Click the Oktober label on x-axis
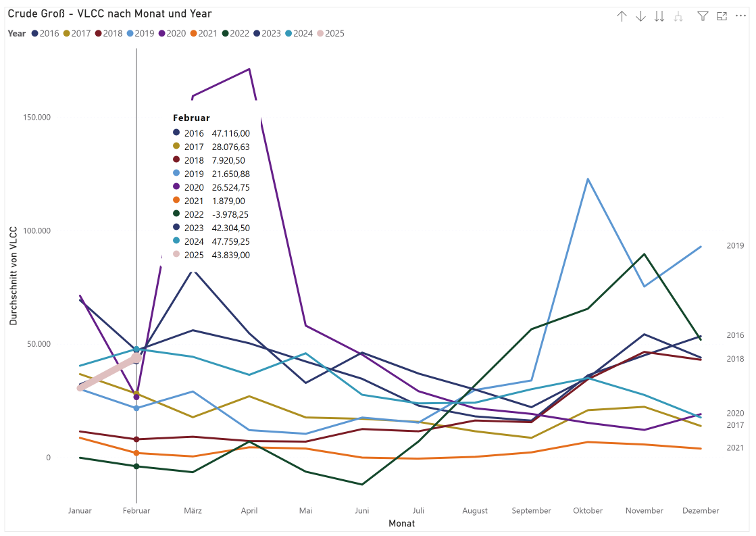 [x=587, y=511]
